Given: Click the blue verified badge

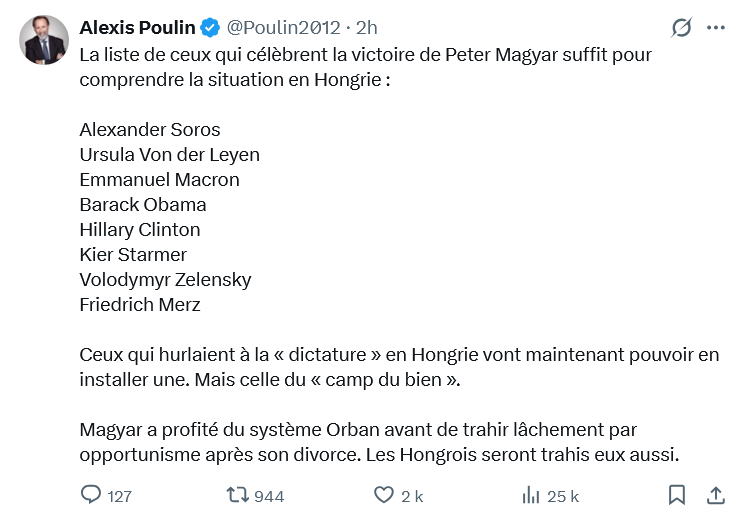Looking at the screenshot, I should (x=210, y=28).
